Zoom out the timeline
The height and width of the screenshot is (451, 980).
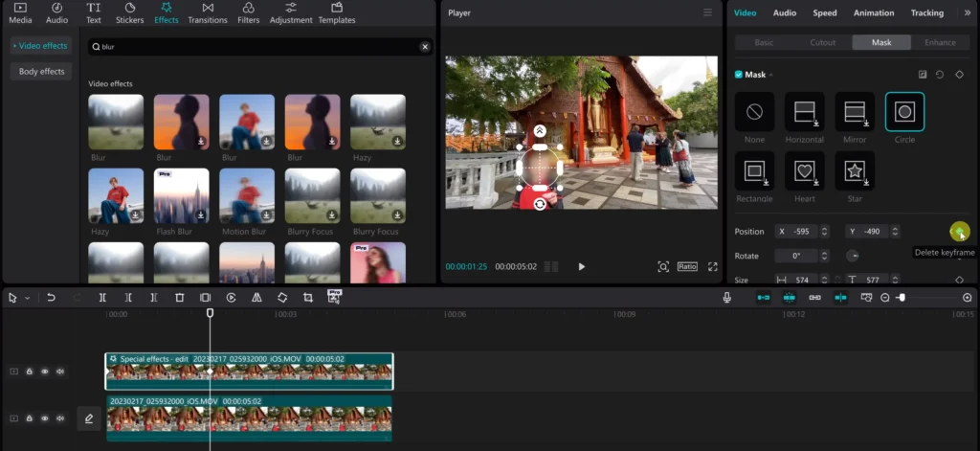click(x=885, y=298)
